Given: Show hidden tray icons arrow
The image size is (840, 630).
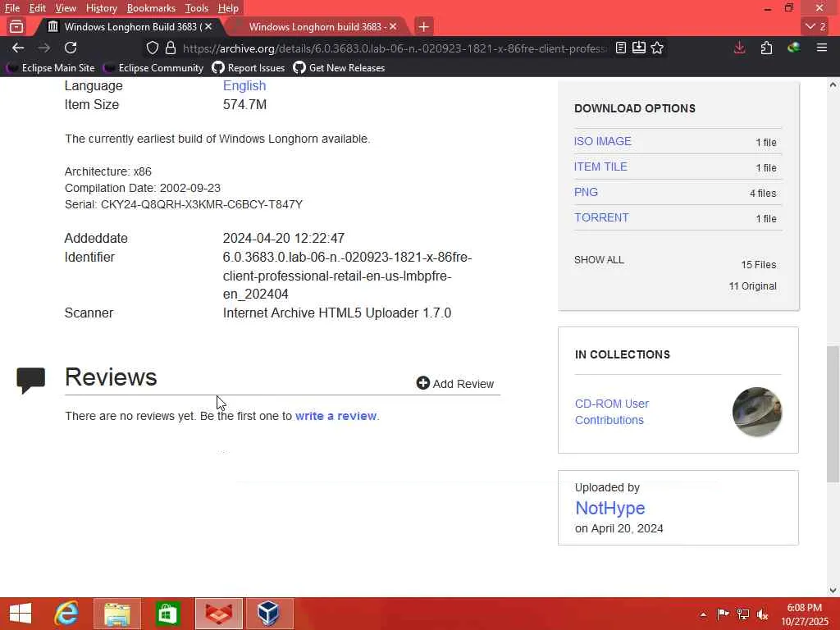Looking at the screenshot, I should pos(703,614).
